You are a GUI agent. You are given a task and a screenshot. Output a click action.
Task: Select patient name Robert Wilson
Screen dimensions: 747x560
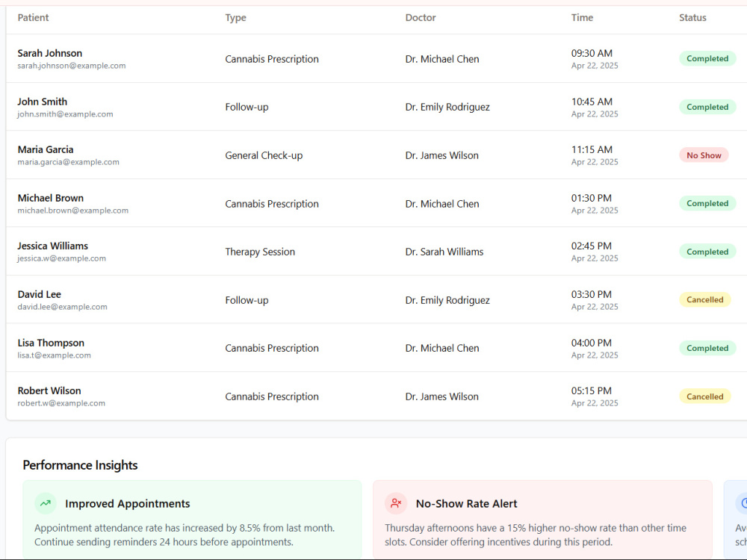[x=49, y=391]
